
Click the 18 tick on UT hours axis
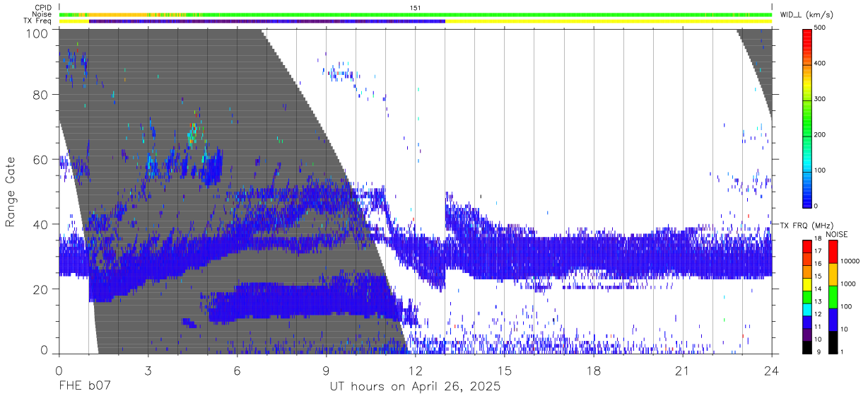click(x=594, y=371)
